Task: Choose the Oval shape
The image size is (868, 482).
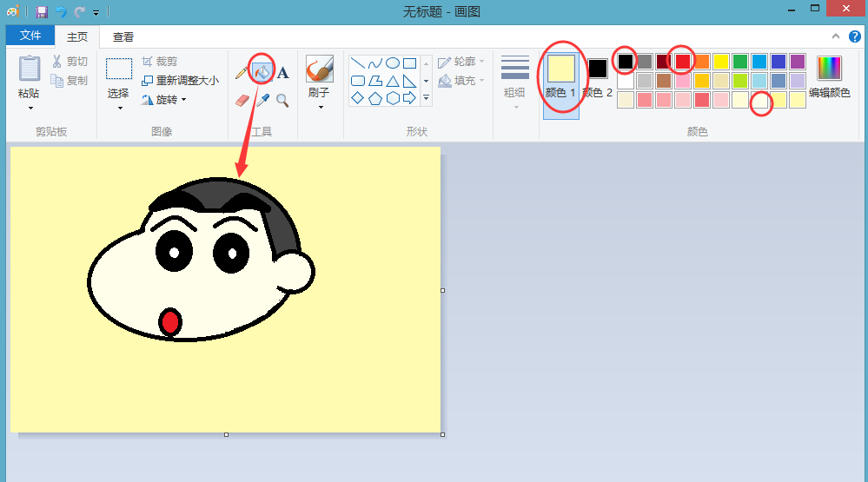Action: [x=393, y=63]
